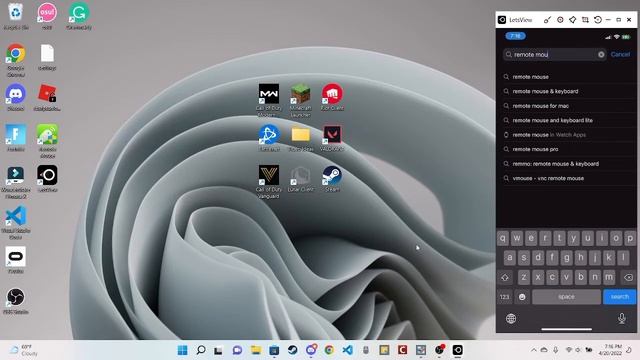The image size is (640, 360).
Task: Tap the 'e' key on phone keyboard
Action: 531,238
